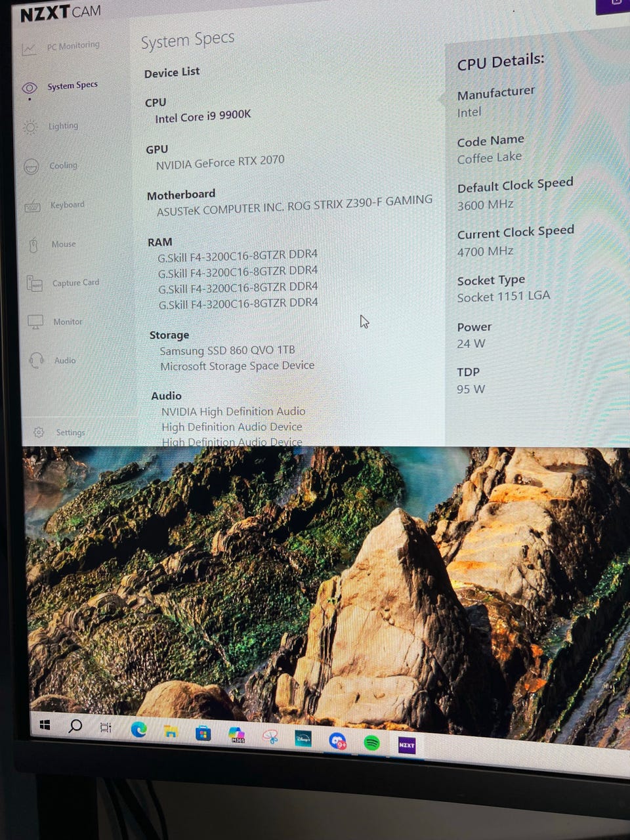Open the Monitor section
This screenshot has height=840, width=630.
tap(68, 322)
